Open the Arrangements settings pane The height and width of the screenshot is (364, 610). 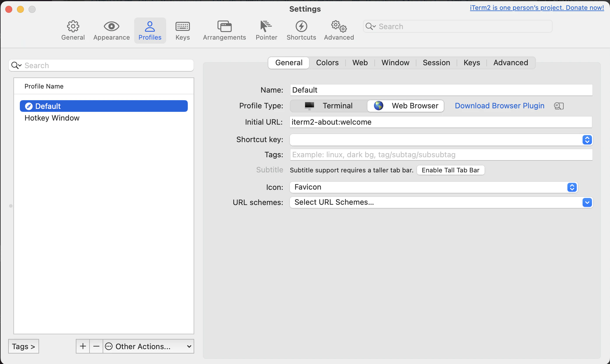coord(224,31)
